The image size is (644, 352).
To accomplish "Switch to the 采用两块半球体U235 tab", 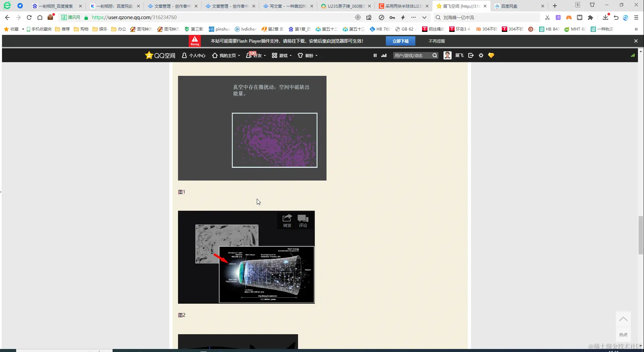I will point(403,6).
